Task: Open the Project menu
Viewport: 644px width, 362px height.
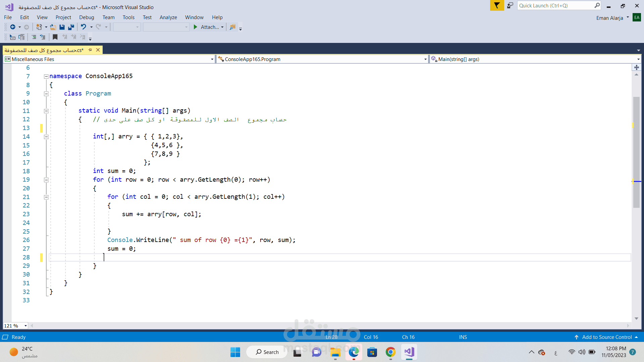Action: pos(63,17)
